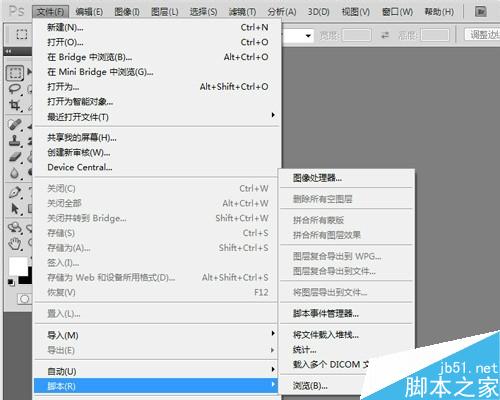Launch Bridge icon in the menu bar

480,12
